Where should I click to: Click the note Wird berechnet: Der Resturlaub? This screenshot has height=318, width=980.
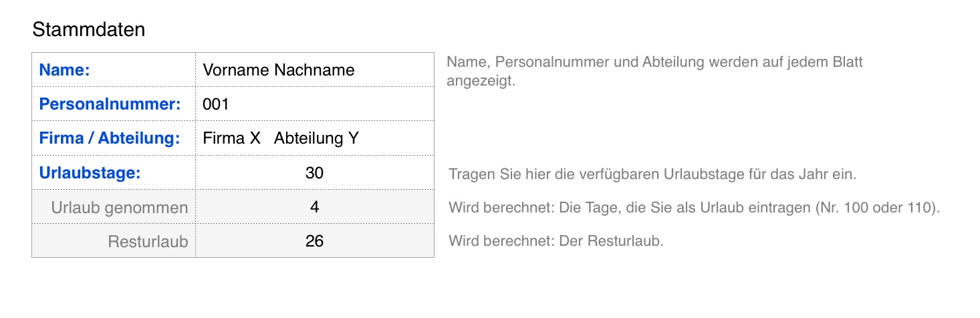click(556, 241)
